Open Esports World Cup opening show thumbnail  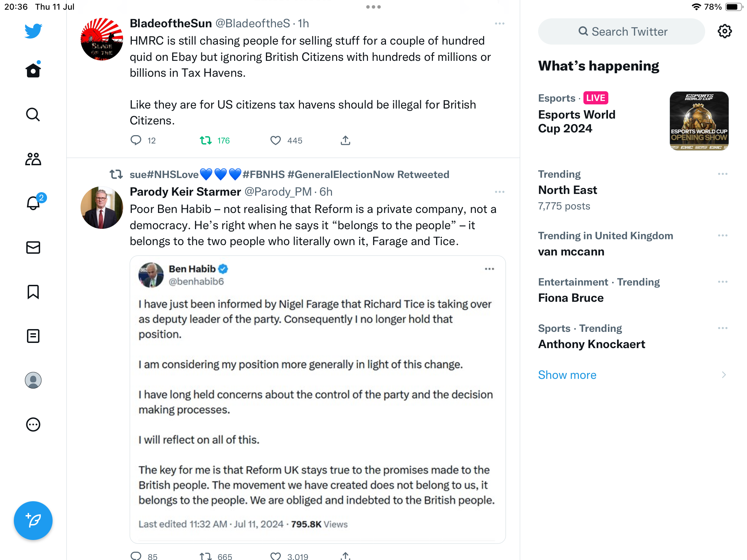coord(699,121)
